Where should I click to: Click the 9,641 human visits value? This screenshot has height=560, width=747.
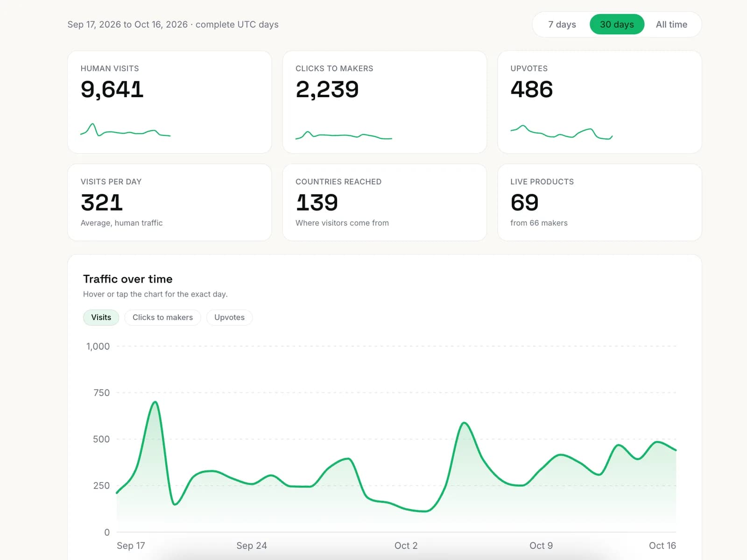pyautogui.click(x=112, y=89)
